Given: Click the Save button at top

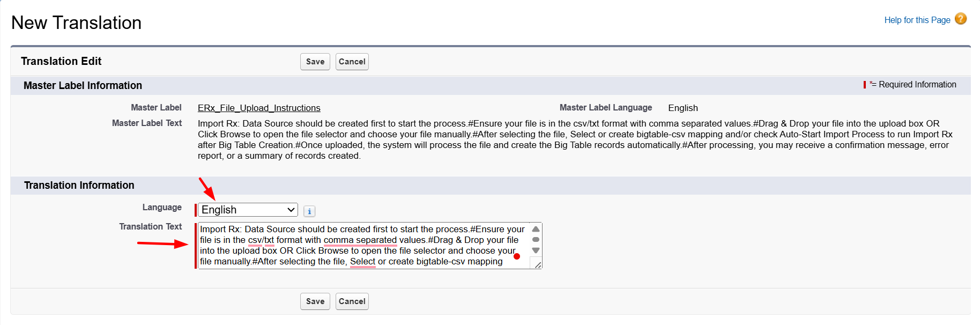Looking at the screenshot, I should pyautogui.click(x=315, y=62).
